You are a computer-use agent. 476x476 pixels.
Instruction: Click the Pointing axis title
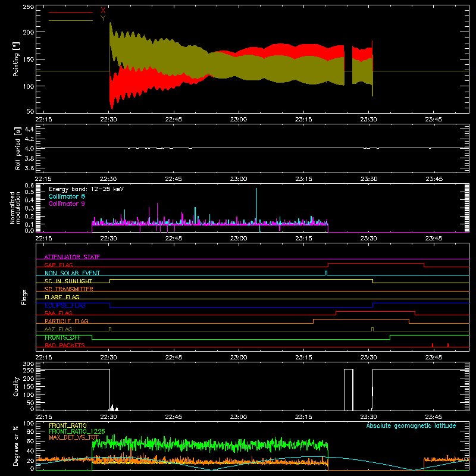pos(16,59)
